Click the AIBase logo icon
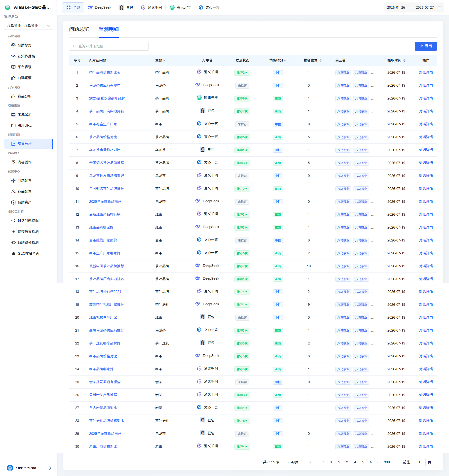 click(x=8, y=7)
